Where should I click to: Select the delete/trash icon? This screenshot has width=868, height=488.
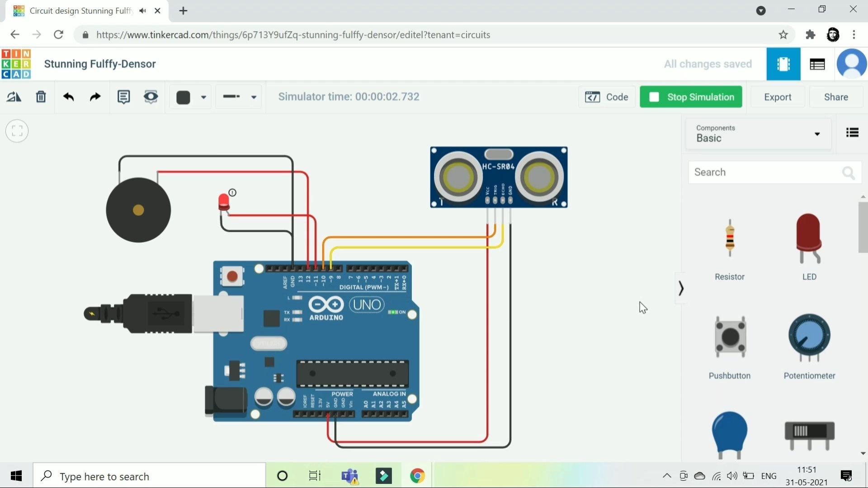click(x=40, y=97)
